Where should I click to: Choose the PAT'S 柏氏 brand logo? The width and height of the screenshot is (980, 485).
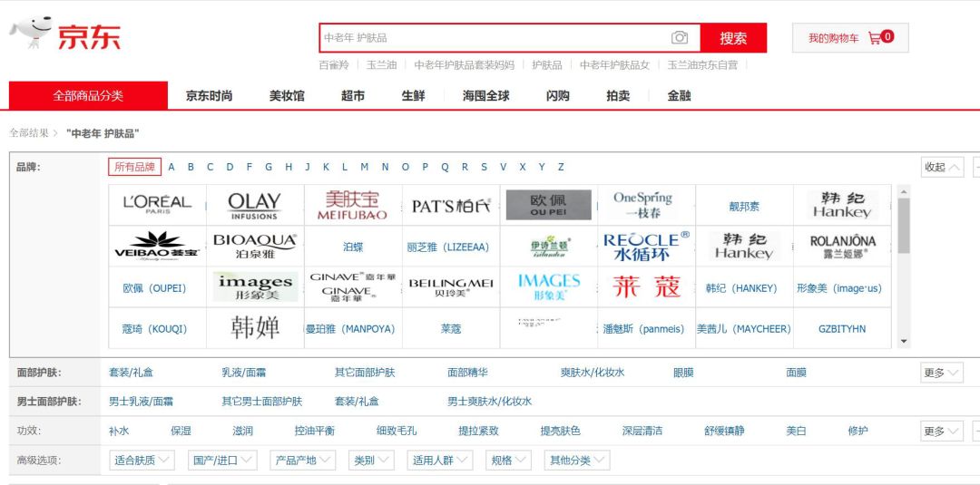(451, 205)
